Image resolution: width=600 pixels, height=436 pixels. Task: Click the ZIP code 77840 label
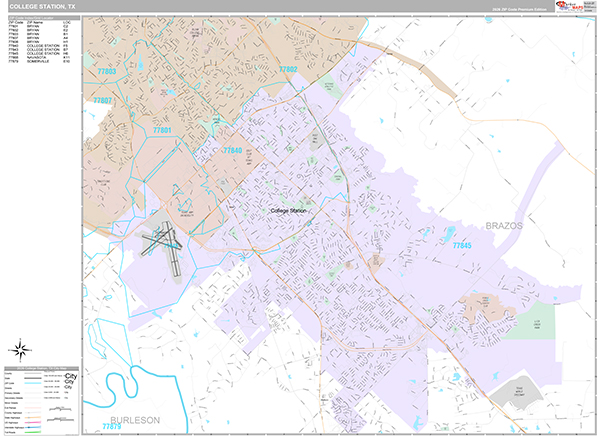click(x=233, y=150)
